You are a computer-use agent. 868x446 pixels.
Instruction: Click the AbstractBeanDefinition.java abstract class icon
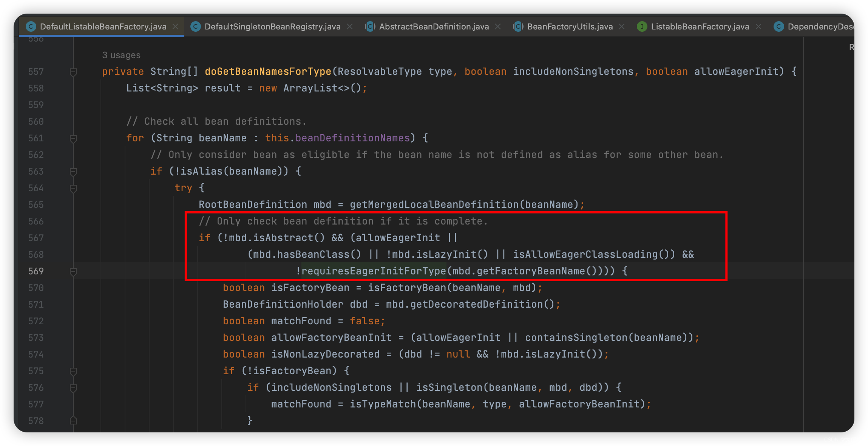click(x=370, y=26)
